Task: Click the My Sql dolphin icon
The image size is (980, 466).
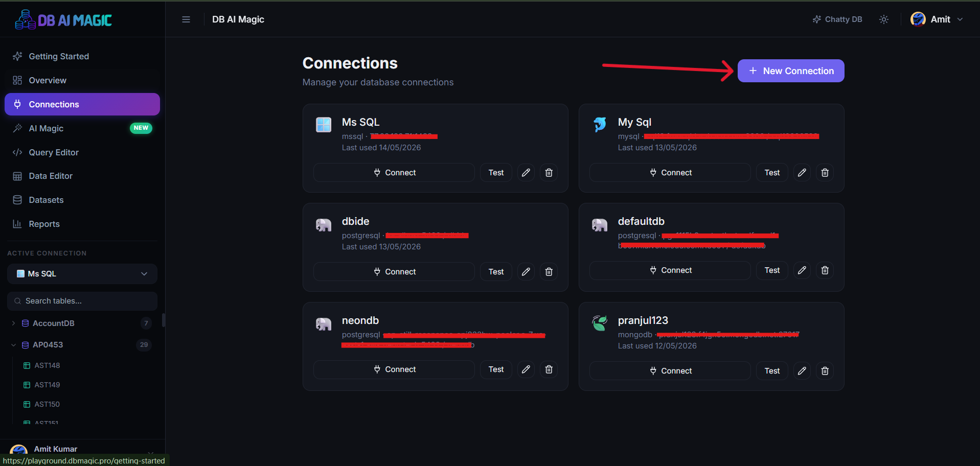Action: 600,125
